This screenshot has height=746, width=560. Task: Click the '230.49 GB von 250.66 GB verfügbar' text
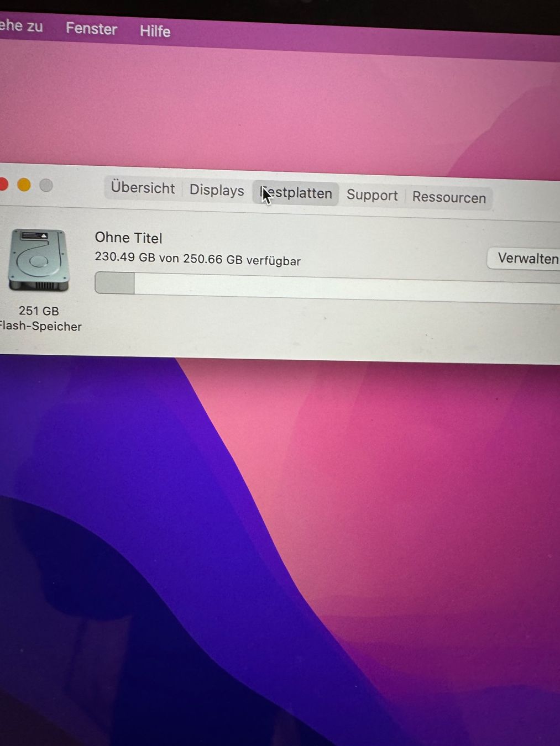[x=198, y=259]
